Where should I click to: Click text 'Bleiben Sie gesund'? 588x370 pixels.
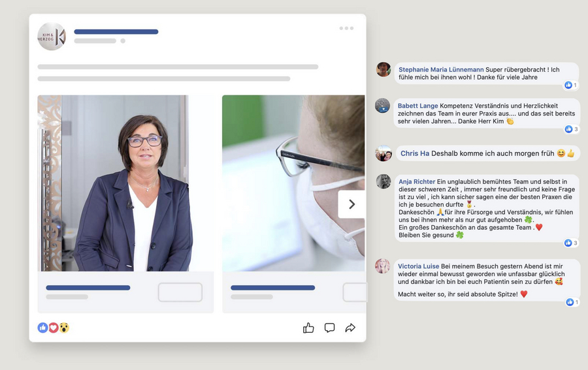(x=426, y=235)
